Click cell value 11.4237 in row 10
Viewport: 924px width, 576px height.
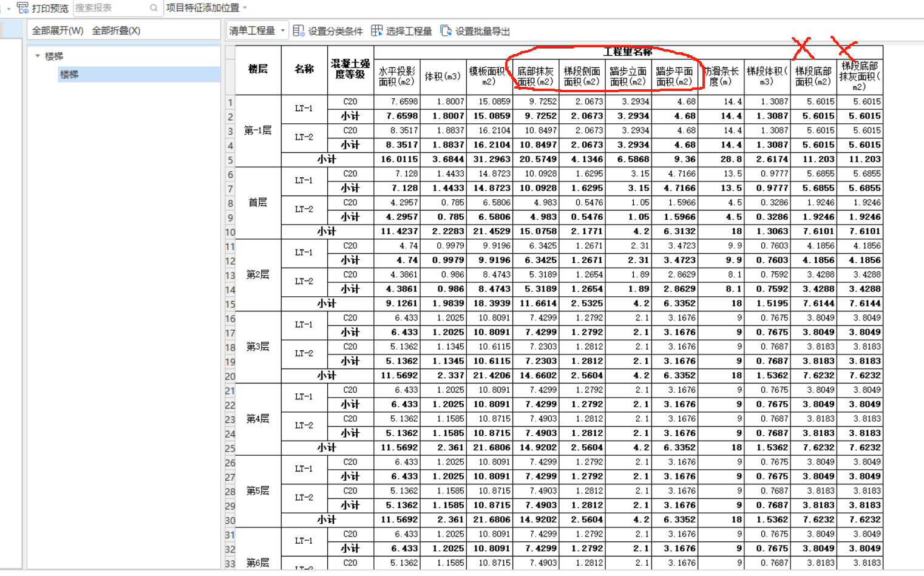pos(397,231)
